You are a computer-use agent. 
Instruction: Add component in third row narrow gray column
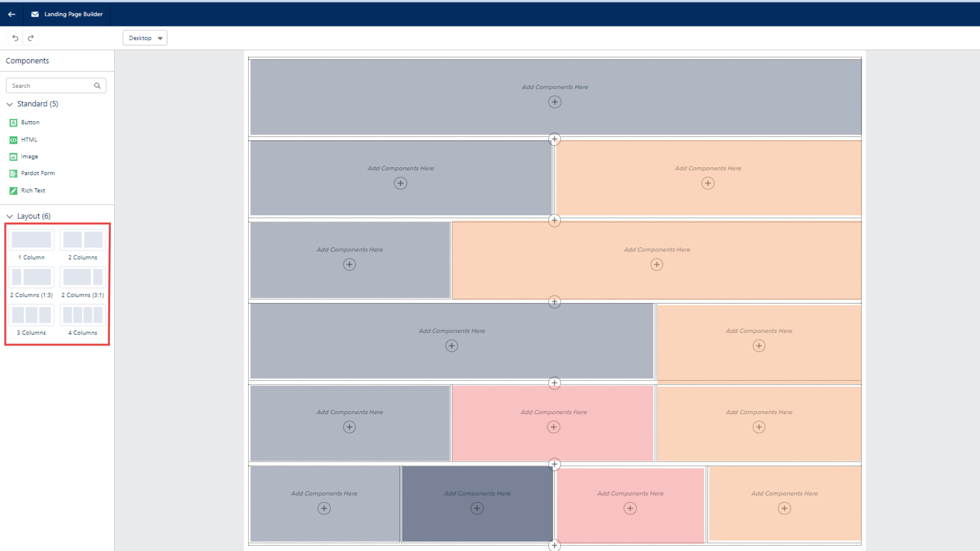(x=350, y=264)
